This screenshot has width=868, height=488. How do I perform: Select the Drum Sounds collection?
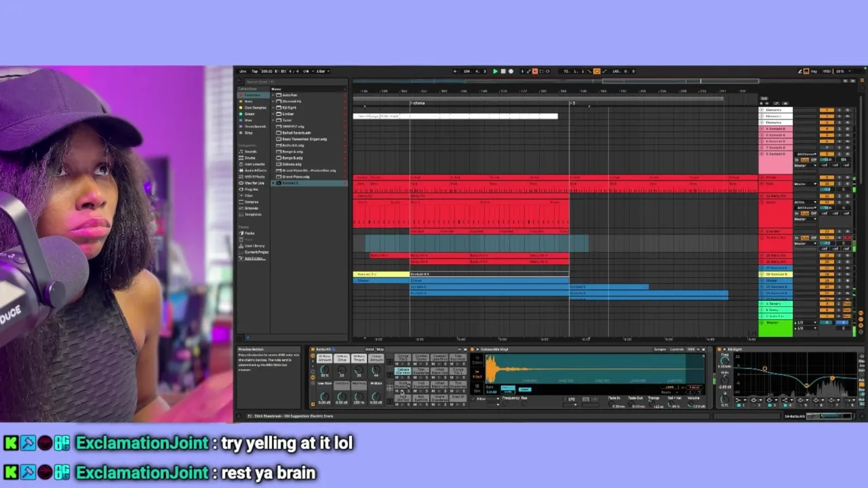[x=255, y=127]
